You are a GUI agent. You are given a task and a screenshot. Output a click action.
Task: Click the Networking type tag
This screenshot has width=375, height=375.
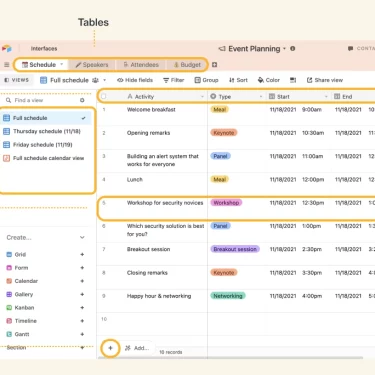point(228,296)
